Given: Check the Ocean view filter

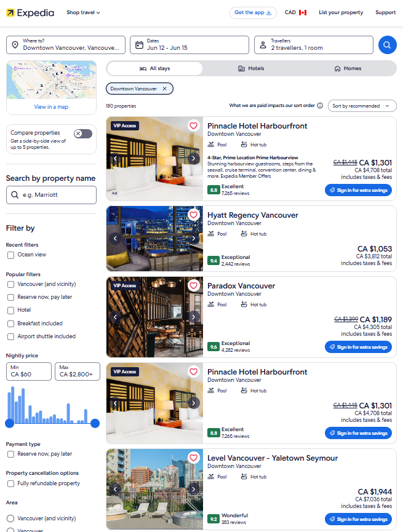Looking at the screenshot, I should pos(11,255).
